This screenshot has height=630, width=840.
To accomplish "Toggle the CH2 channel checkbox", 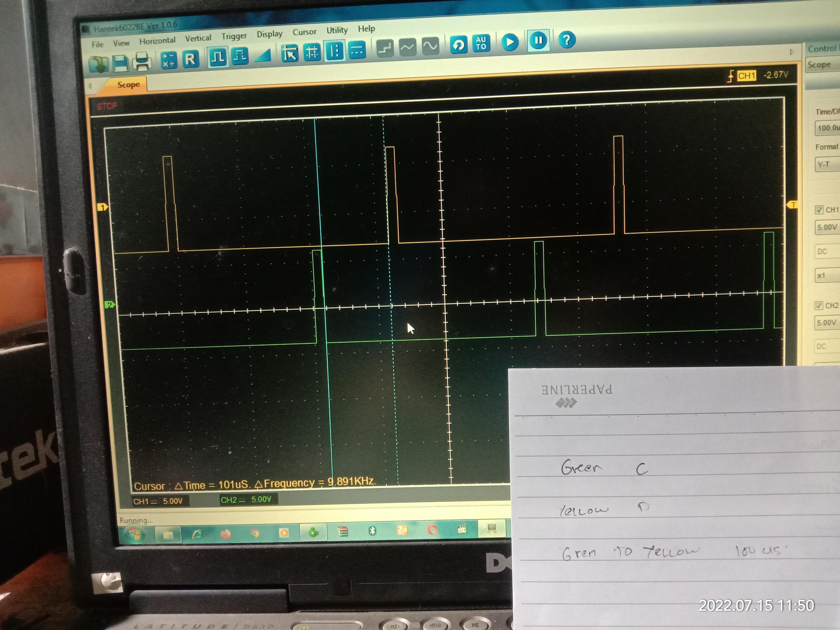I will [818, 306].
